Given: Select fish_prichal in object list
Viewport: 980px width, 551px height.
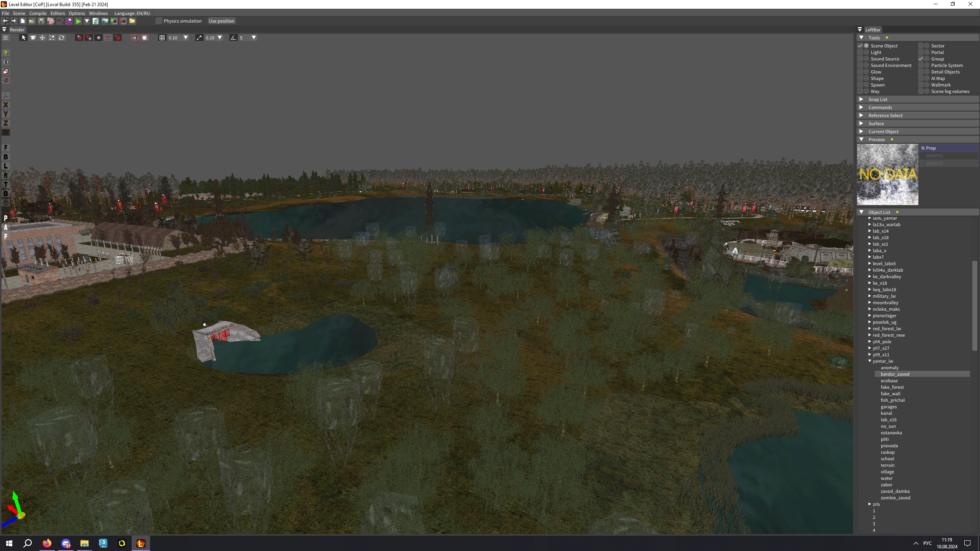Looking at the screenshot, I should click(x=892, y=400).
